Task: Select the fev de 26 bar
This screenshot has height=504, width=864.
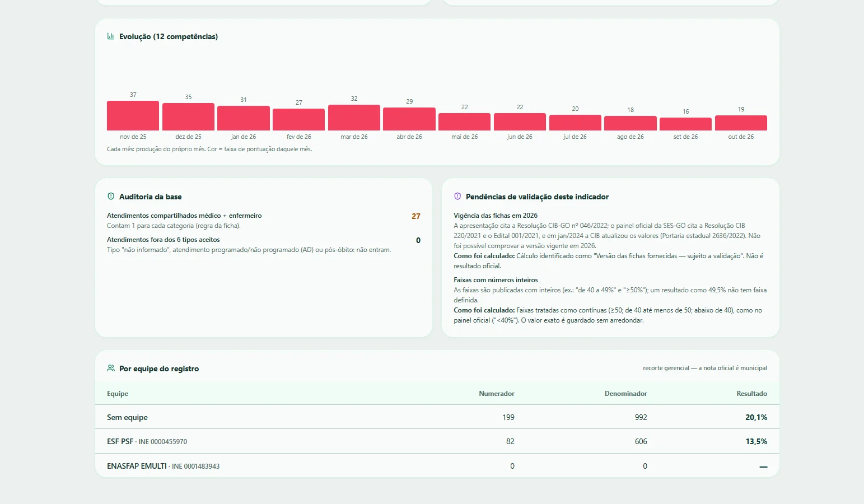Action: click(299, 120)
